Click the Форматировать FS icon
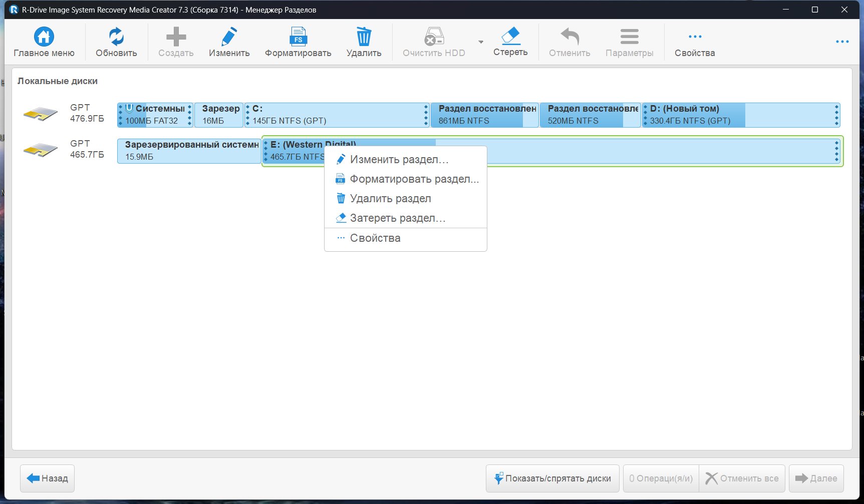Viewport: 864px width, 504px height. 298,37
